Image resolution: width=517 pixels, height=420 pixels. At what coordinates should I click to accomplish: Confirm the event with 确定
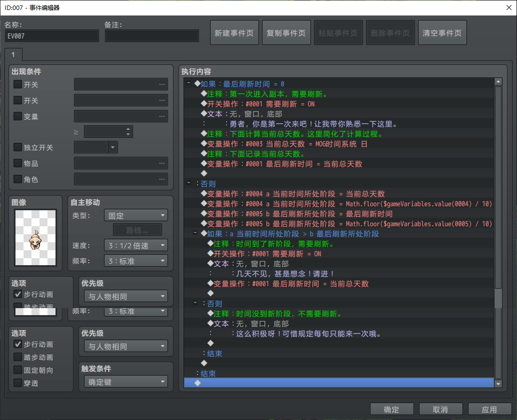click(x=391, y=409)
